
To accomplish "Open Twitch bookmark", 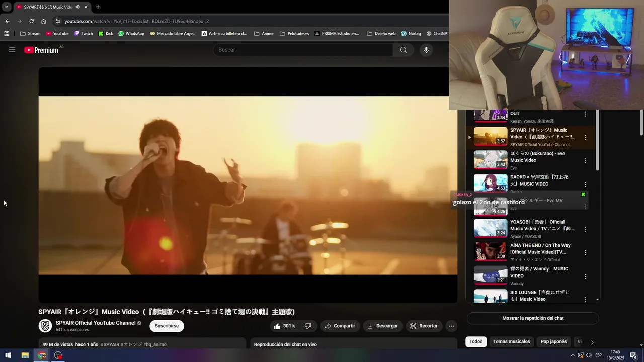I will coord(84,34).
